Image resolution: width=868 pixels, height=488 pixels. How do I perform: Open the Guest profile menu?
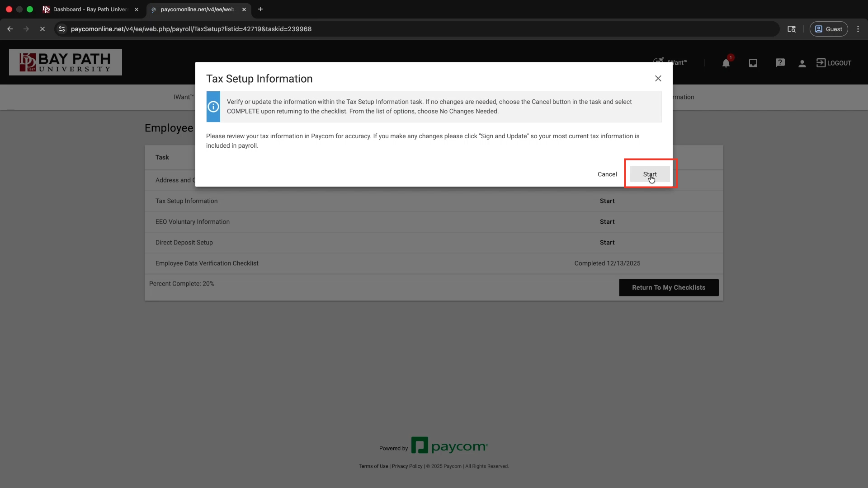pyautogui.click(x=828, y=29)
